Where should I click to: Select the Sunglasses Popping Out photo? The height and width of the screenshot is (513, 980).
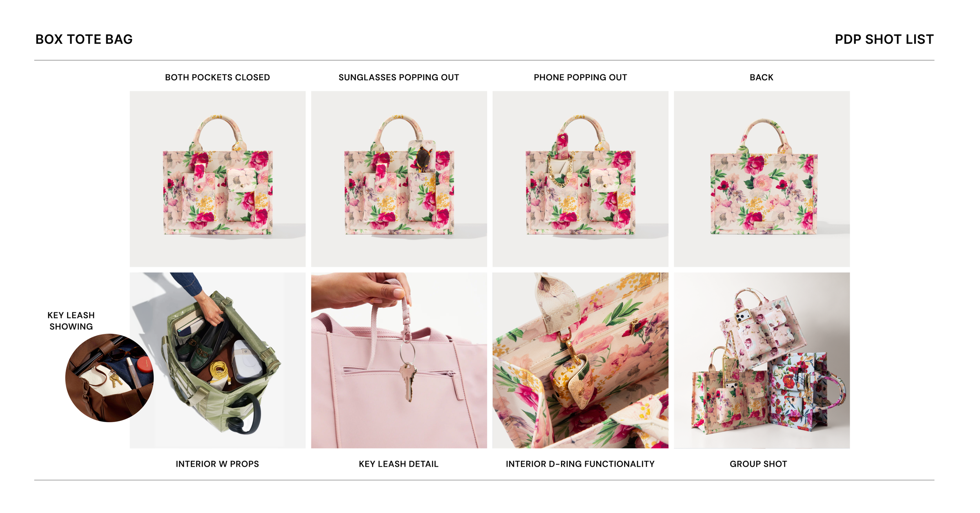[x=399, y=179]
